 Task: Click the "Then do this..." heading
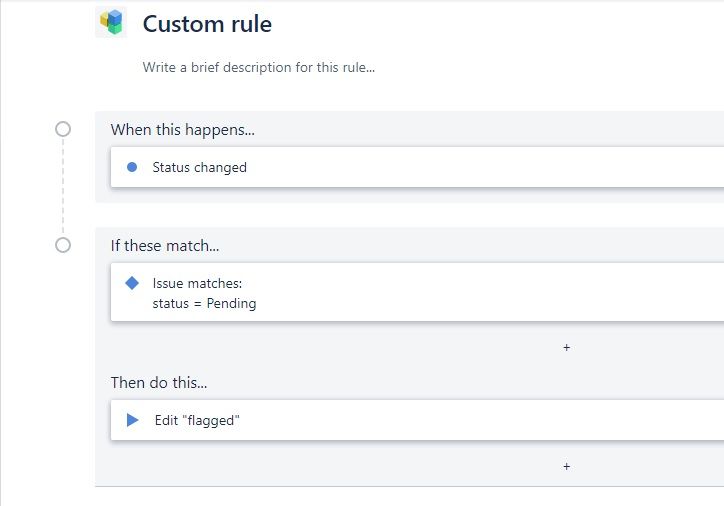(159, 382)
